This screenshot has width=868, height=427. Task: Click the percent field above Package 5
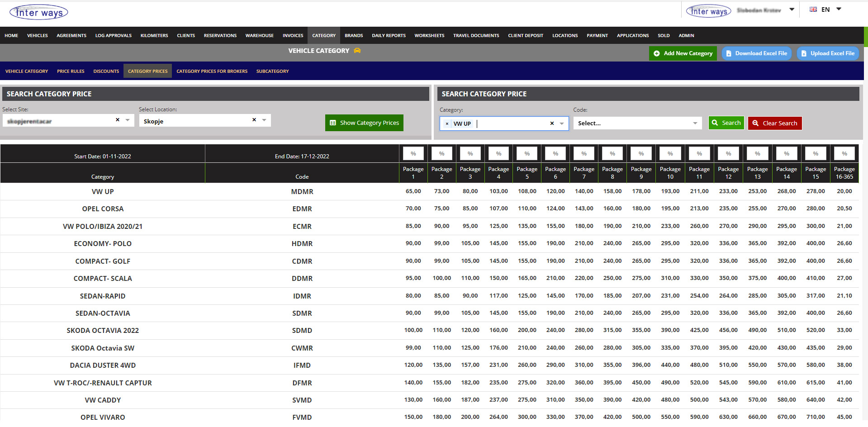coord(527,153)
